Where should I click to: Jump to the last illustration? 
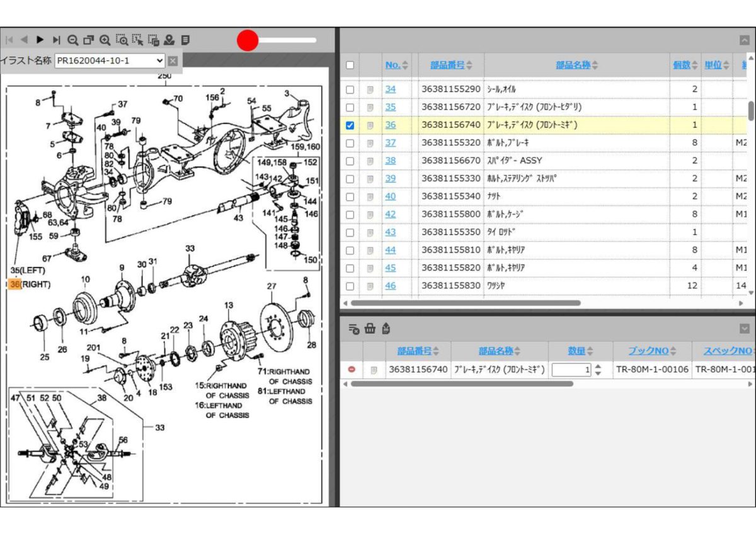pyautogui.click(x=57, y=40)
